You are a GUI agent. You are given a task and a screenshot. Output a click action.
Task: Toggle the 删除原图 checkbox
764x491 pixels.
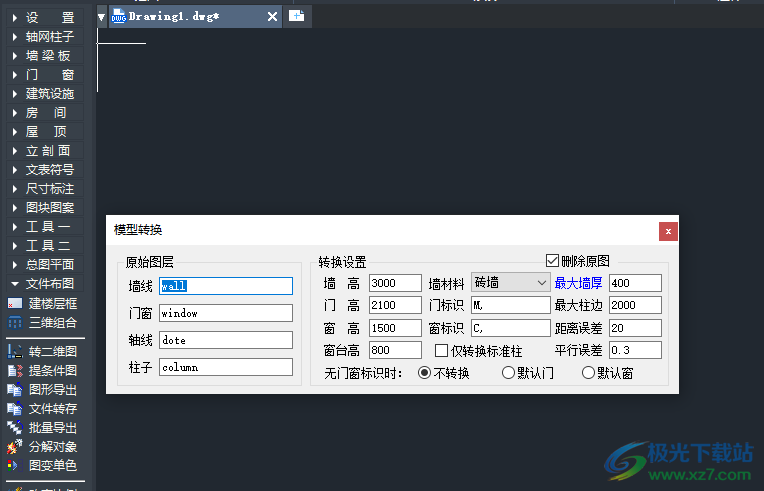(552, 261)
